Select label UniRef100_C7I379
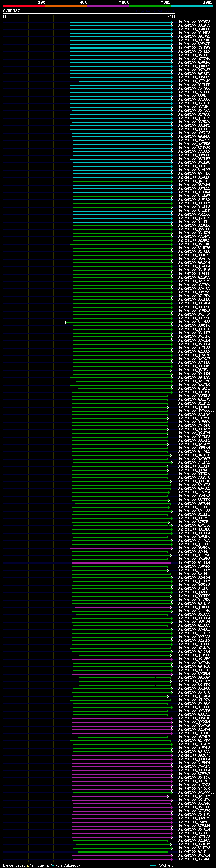 [194, 811]
